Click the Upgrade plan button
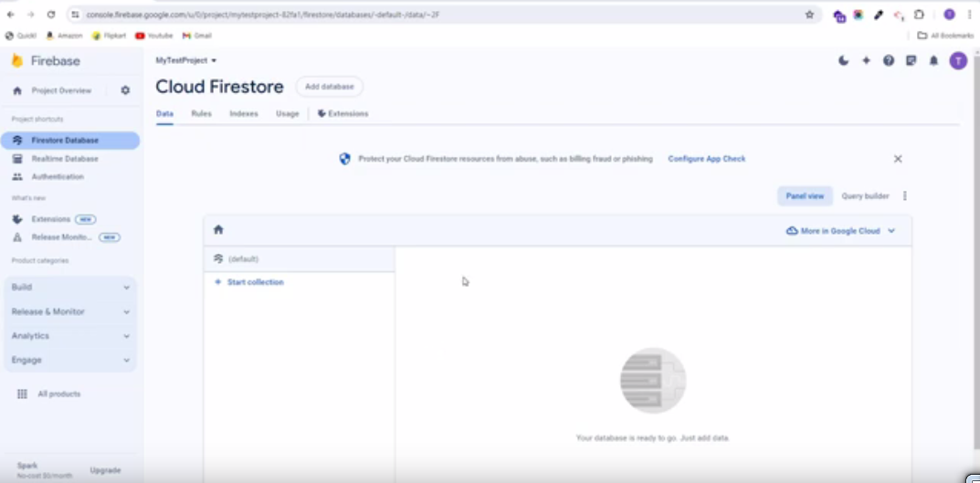 (x=105, y=470)
